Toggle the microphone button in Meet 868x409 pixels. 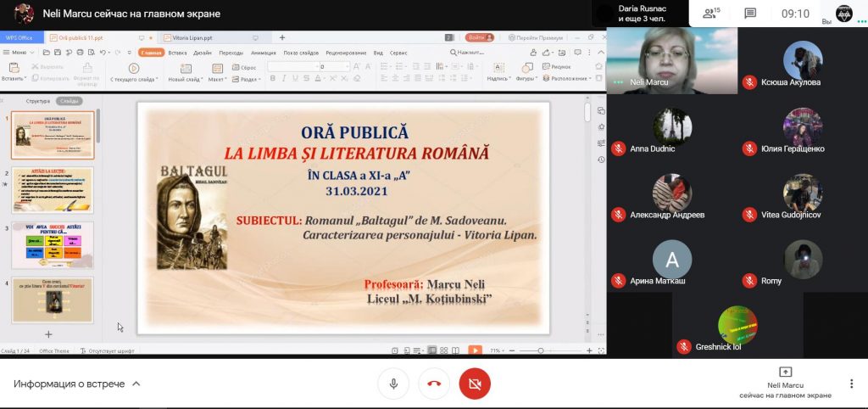point(393,384)
